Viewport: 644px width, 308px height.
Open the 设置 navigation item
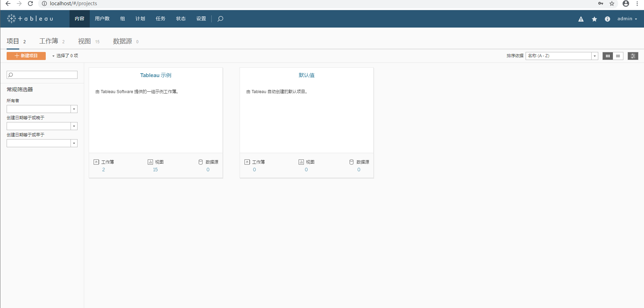coord(201,19)
